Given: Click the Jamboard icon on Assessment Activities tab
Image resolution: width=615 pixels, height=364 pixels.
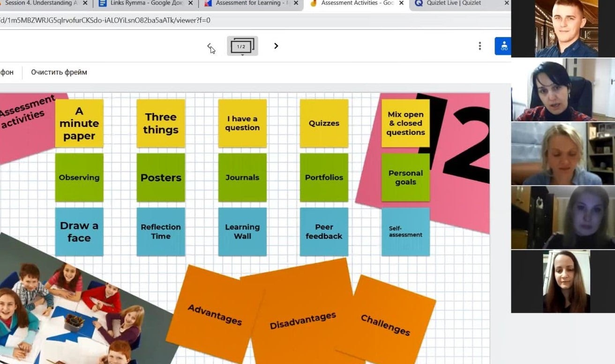Looking at the screenshot, I should 314,3.
